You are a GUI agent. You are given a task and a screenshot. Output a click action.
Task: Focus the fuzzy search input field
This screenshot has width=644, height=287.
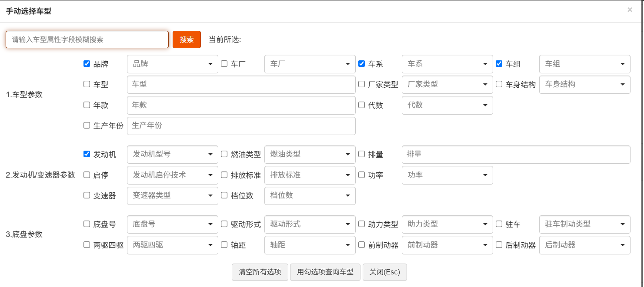tap(87, 40)
